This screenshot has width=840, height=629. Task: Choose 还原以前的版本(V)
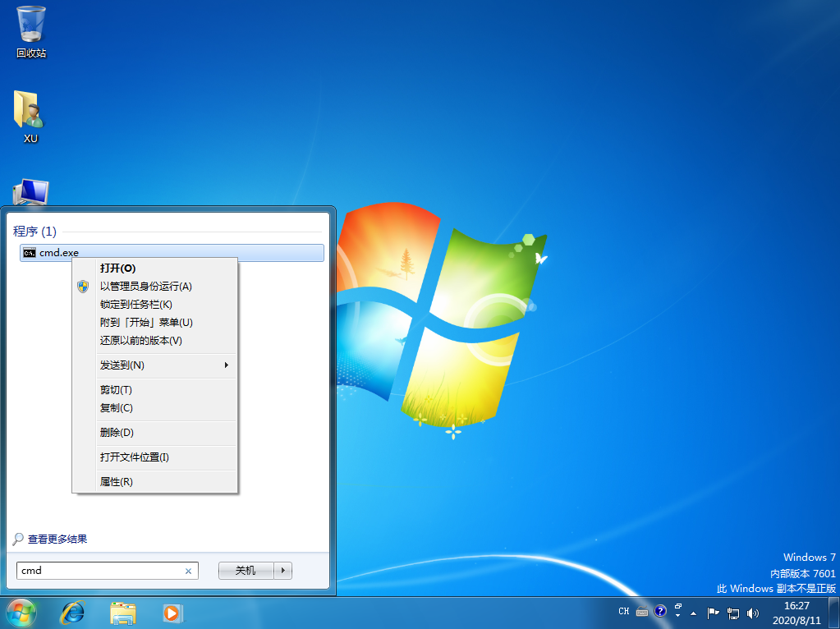coord(155,340)
